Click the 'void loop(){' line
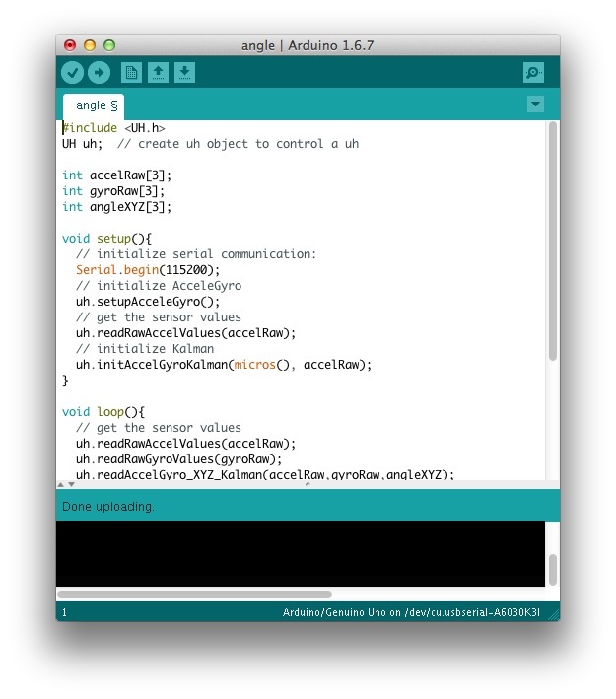This screenshot has height=699, width=616. [x=103, y=412]
